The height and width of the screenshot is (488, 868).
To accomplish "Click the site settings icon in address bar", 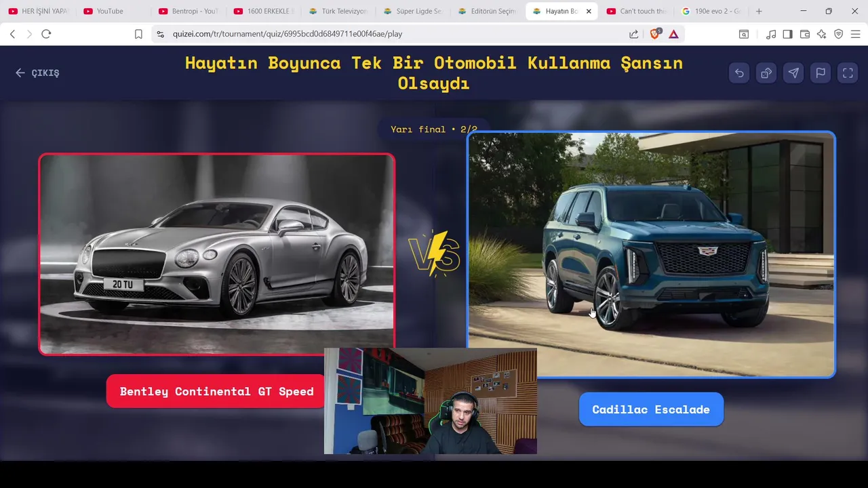I will 160,34.
